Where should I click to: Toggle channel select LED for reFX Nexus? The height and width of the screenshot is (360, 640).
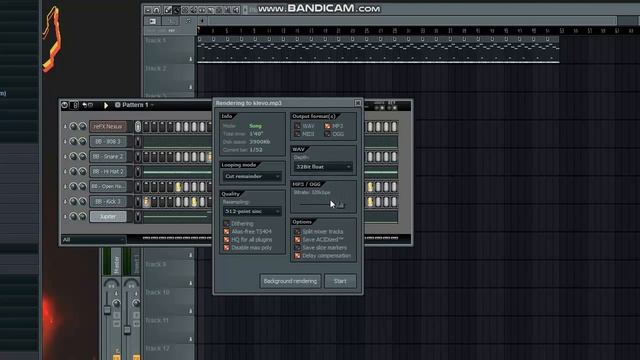(138, 127)
